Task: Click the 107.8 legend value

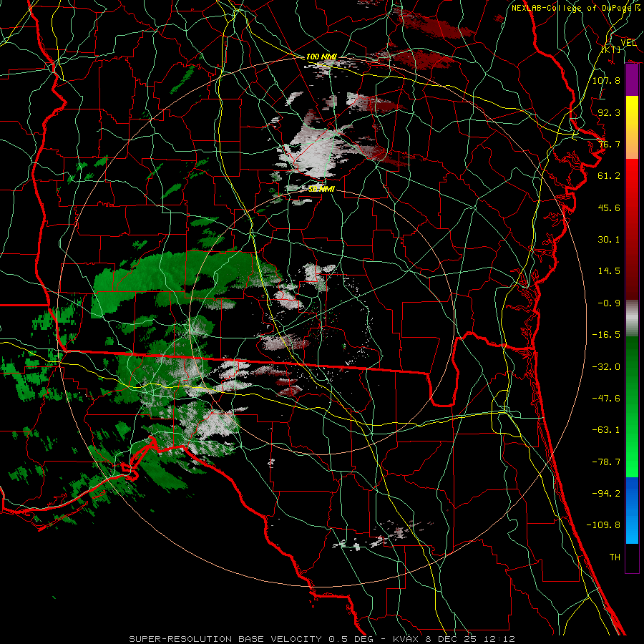Action: [606, 80]
